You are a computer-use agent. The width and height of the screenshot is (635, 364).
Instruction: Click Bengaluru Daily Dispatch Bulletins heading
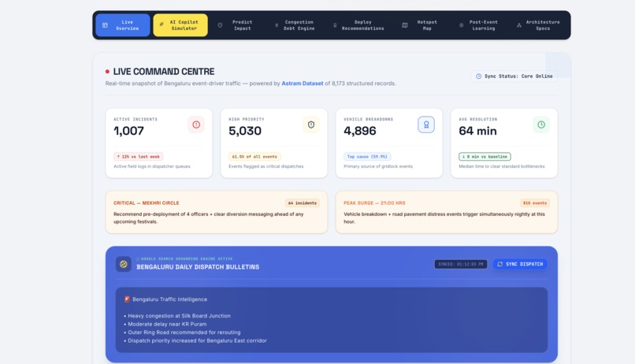point(198,267)
